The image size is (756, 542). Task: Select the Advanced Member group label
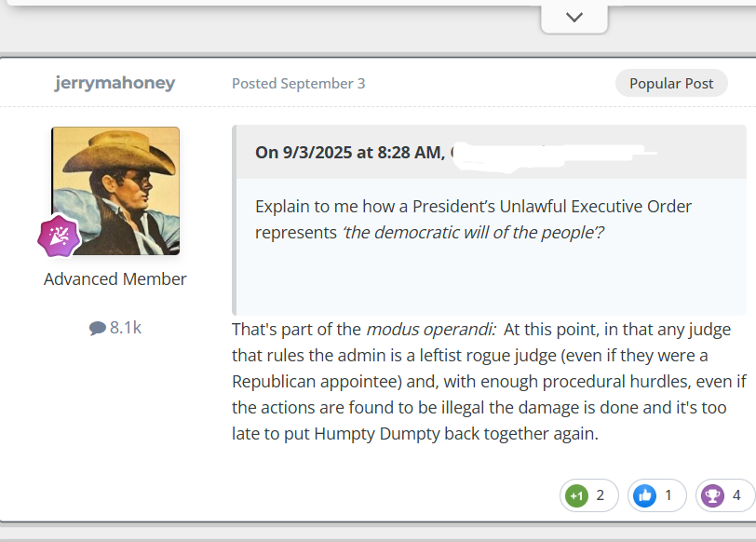pos(115,279)
